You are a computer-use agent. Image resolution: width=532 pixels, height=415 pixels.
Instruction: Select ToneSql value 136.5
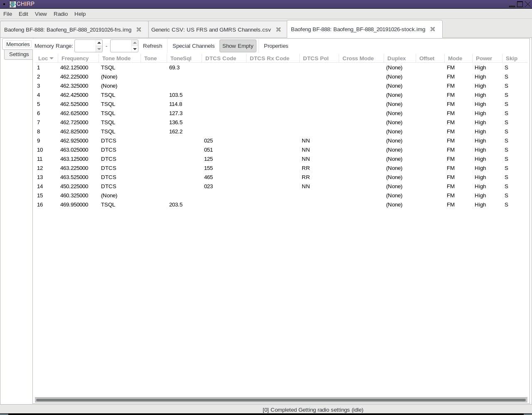point(176,122)
